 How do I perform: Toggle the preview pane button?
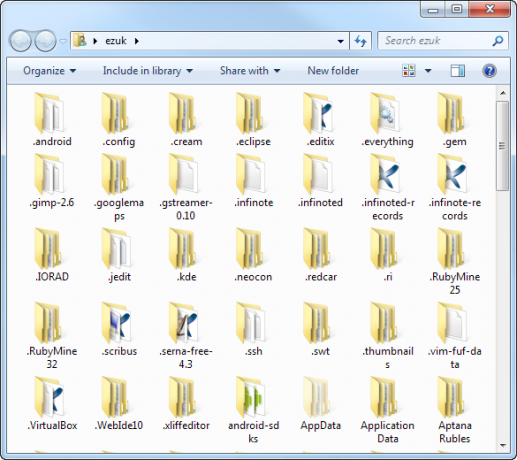click(x=458, y=71)
